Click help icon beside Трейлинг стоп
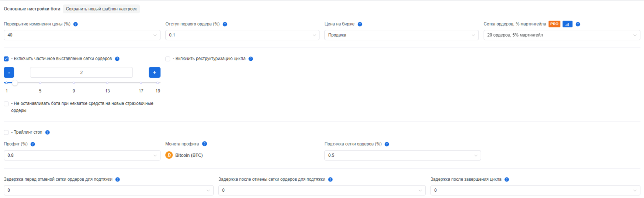Viewport: 644px width, 198px height. pos(48,132)
